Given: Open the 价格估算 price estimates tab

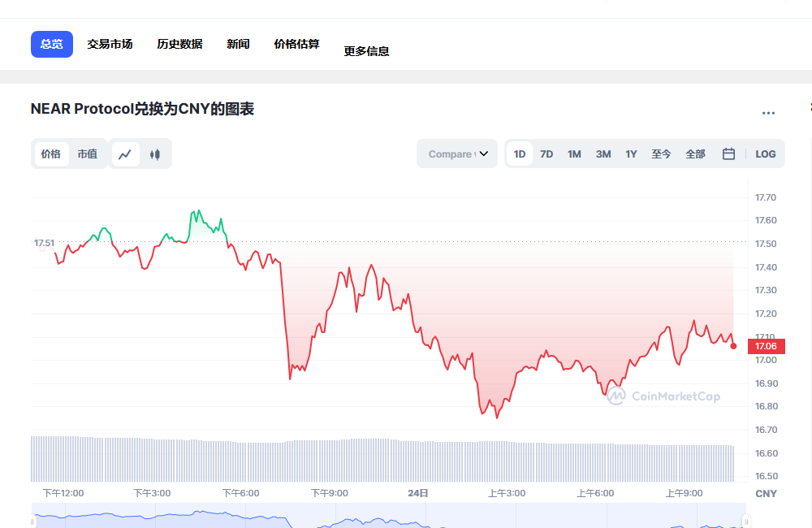Looking at the screenshot, I should pos(296,44).
